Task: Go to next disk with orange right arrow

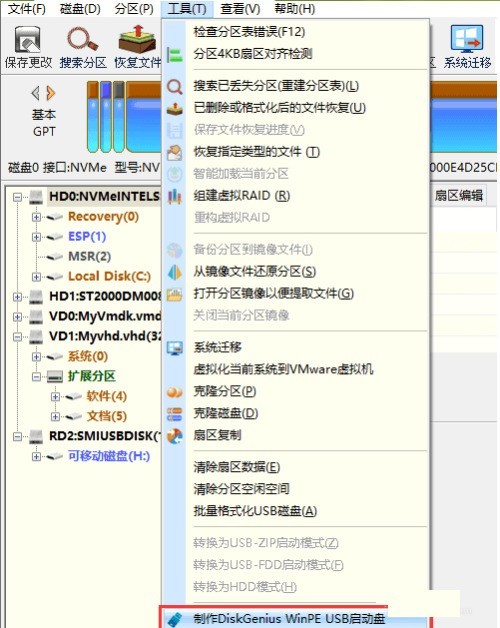Action: point(50,93)
